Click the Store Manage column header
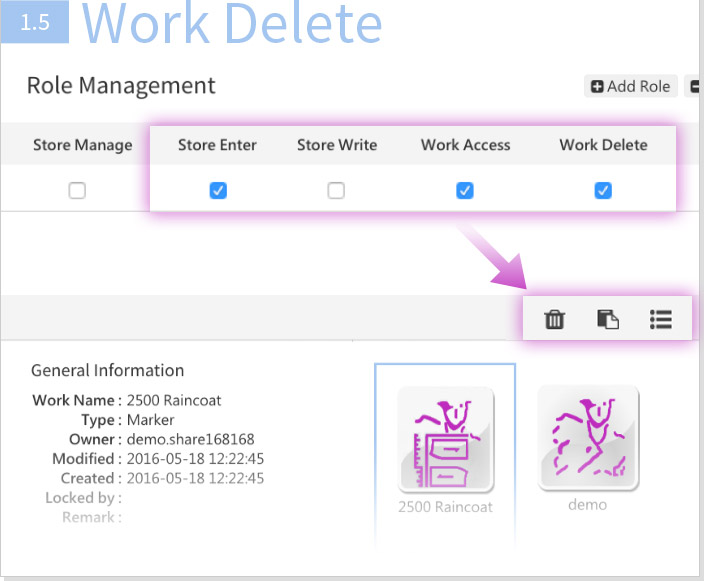This screenshot has width=704, height=581. click(82, 145)
